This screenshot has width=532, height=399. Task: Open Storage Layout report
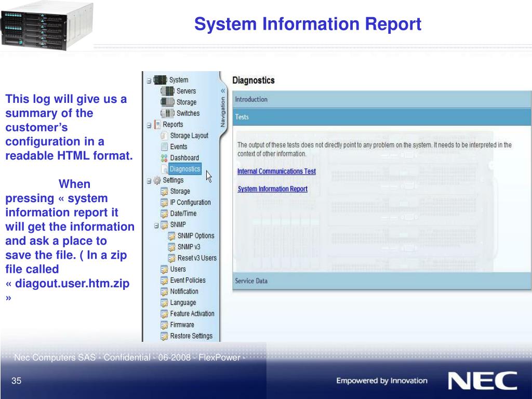pos(189,136)
